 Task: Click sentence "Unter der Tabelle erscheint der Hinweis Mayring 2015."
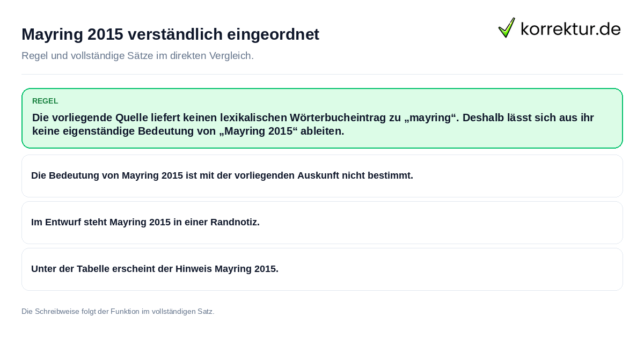155,269
